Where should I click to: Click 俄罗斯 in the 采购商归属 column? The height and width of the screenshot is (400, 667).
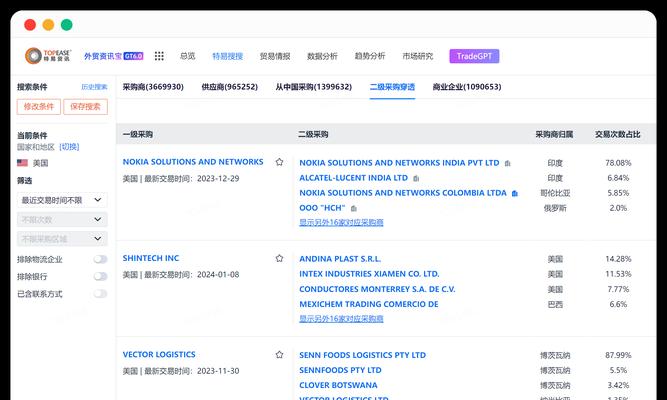point(555,208)
